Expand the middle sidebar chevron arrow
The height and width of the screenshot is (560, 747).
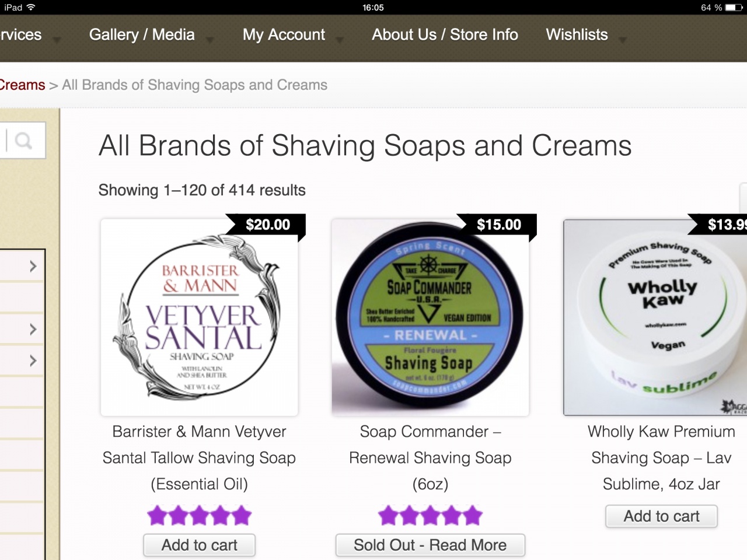pos(33,330)
